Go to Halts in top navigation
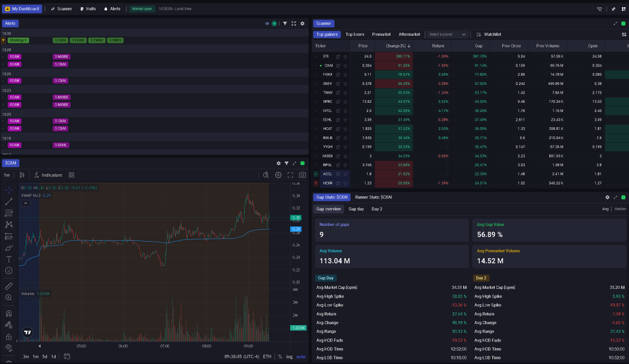 click(x=88, y=9)
